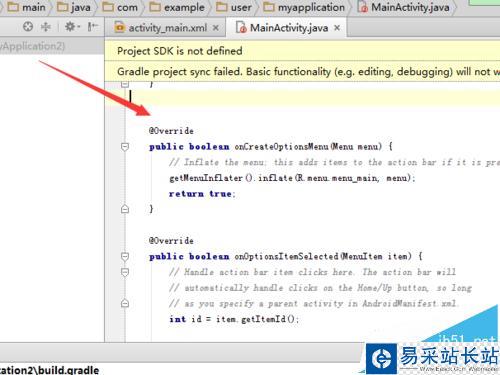The width and height of the screenshot is (500, 375).
Task: Open the com breadcrumb folder
Action: tap(120, 7)
